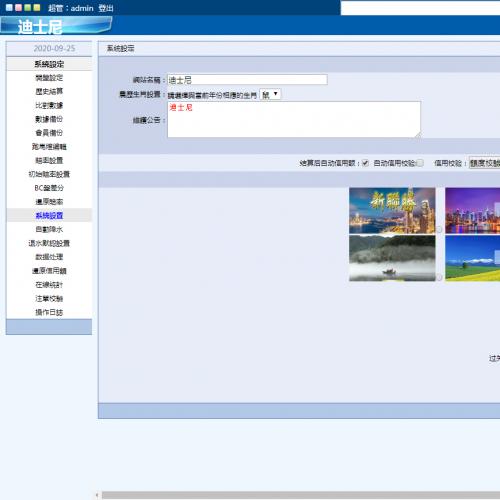This screenshot has height=500, width=500.
Task: Select the purple city night thumbnail
Action: (x=473, y=210)
